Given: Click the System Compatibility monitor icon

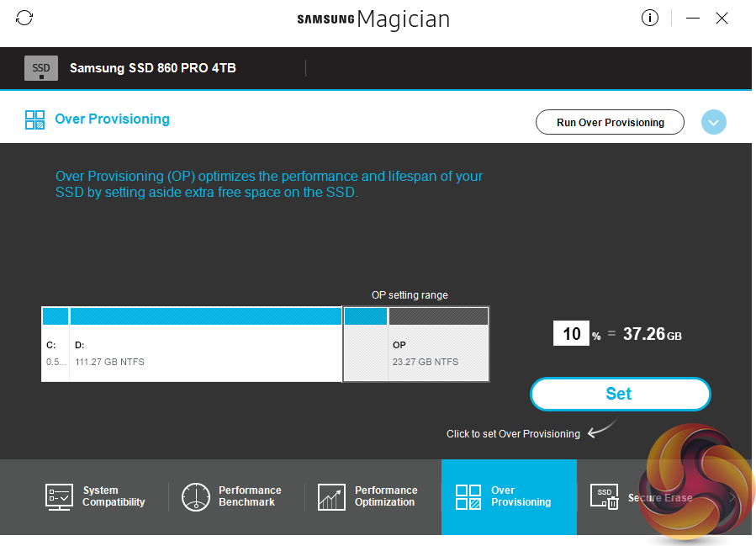Looking at the screenshot, I should (59, 497).
